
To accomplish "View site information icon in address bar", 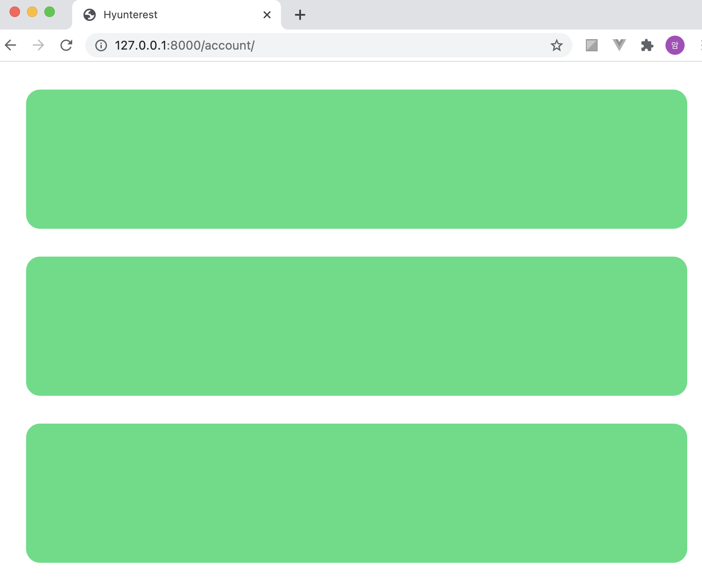I will [101, 45].
